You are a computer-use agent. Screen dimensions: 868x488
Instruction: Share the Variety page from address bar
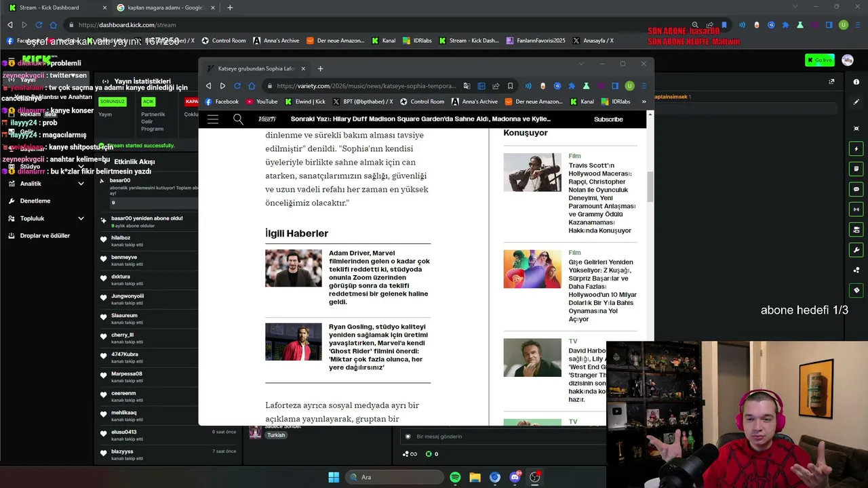click(496, 86)
